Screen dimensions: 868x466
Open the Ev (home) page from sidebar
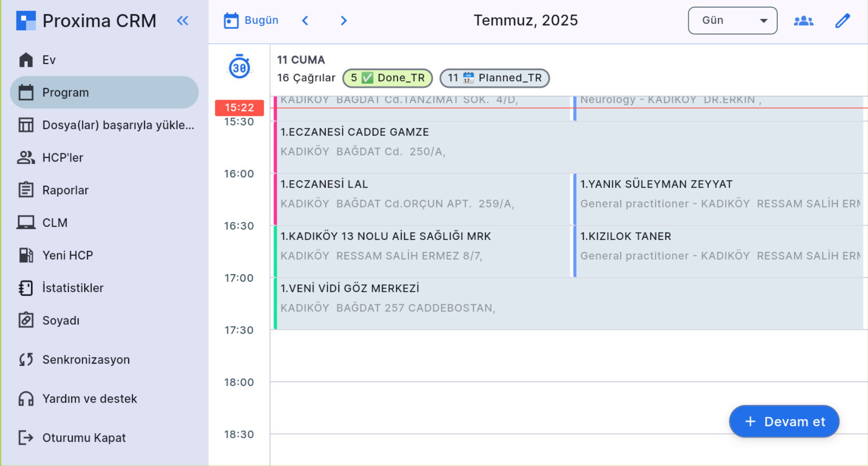pos(49,59)
